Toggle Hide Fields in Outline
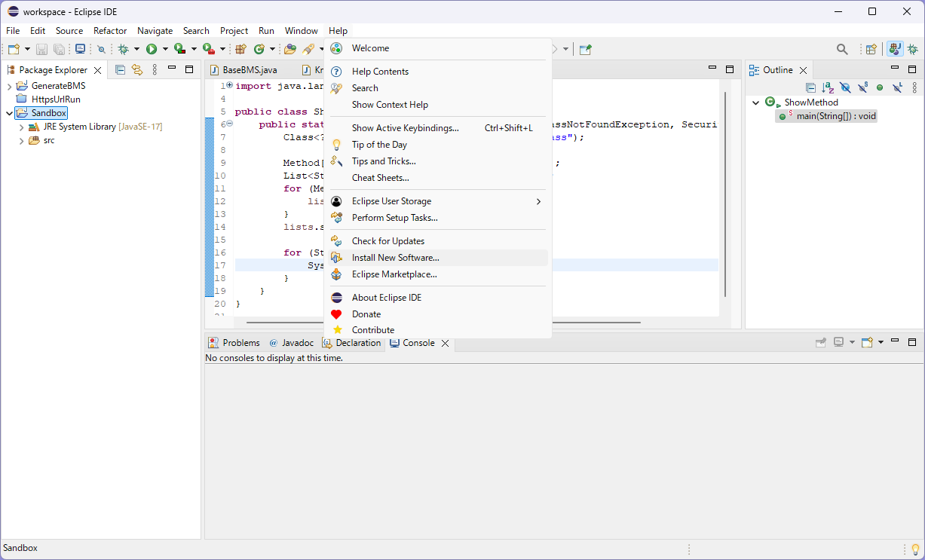The image size is (925, 560). coord(845,87)
